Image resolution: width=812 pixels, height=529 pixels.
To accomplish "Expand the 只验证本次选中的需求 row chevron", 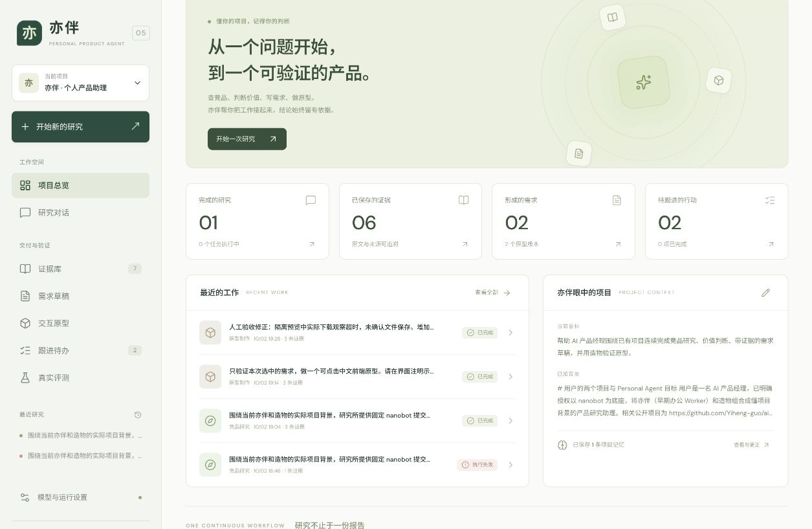I will pos(510,377).
